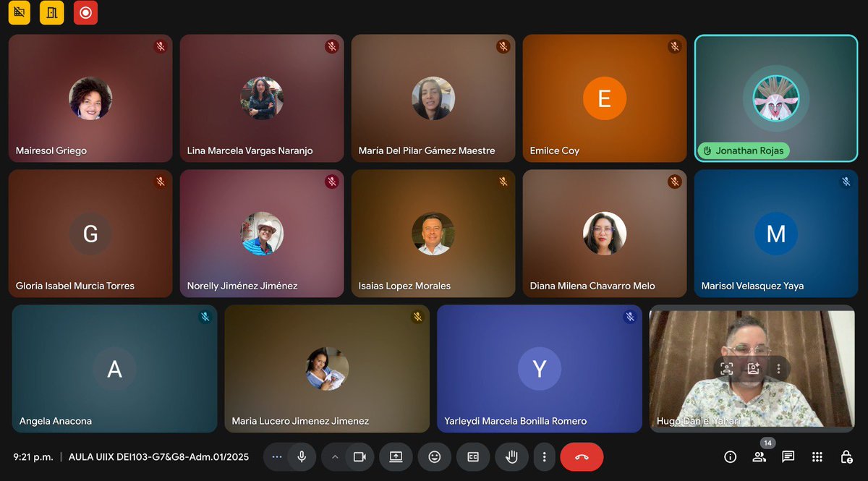Show the people panel with 14 participants
Image resolution: width=868 pixels, height=481 pixels.
pyautogui.click(x=759, y=457)
